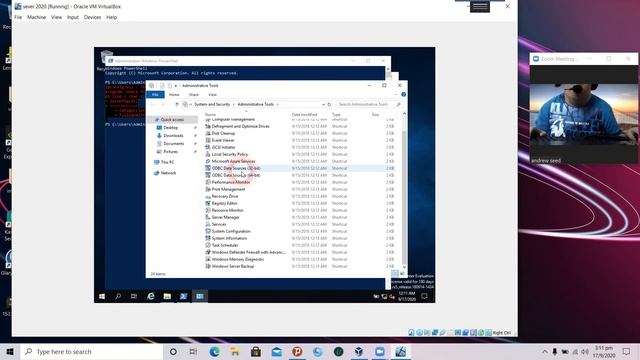
Task: Select Windows Defender Firewall icon
Action: (x=208, y=252)
